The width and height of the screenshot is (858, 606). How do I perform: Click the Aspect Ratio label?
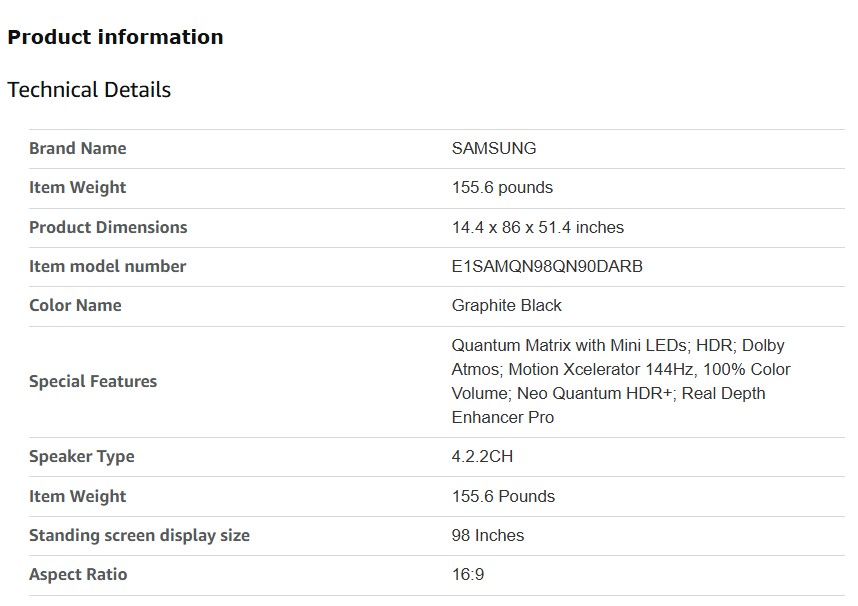pos(78,574)
